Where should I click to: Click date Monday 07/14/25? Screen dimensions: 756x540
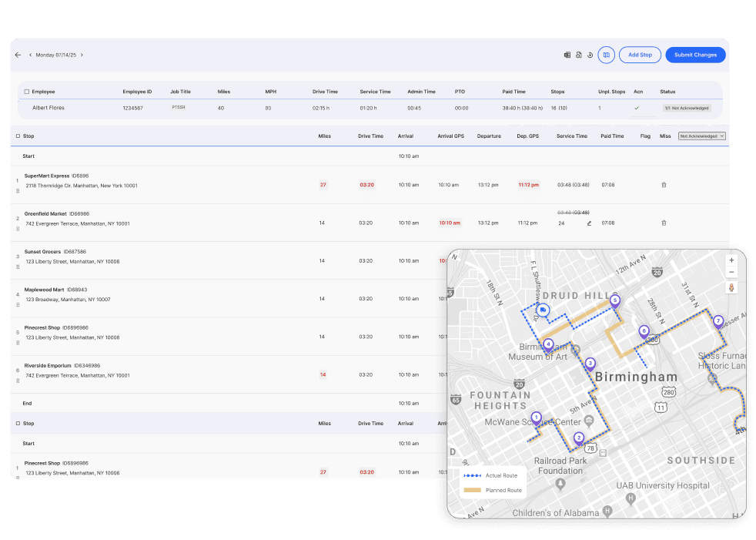(x=56, y=55)
